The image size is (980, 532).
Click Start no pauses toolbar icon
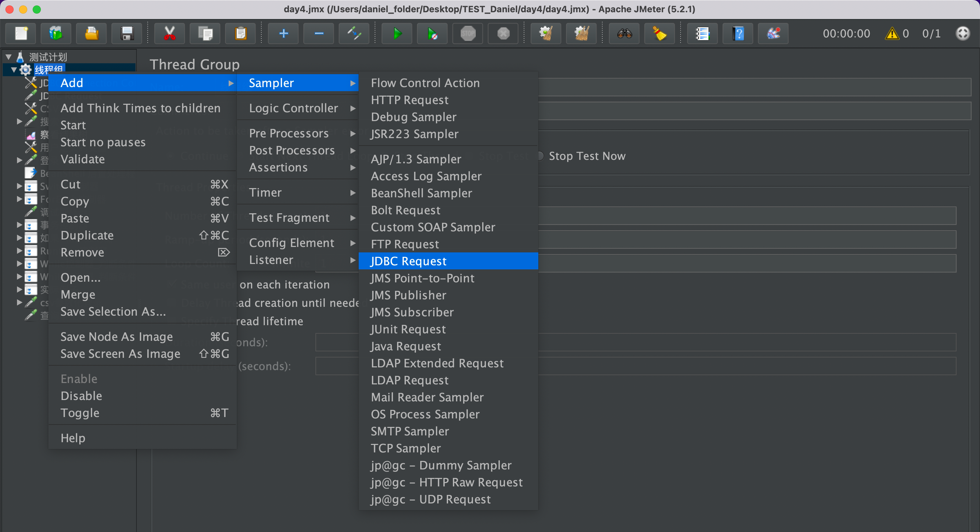click(x=432, y=33)
